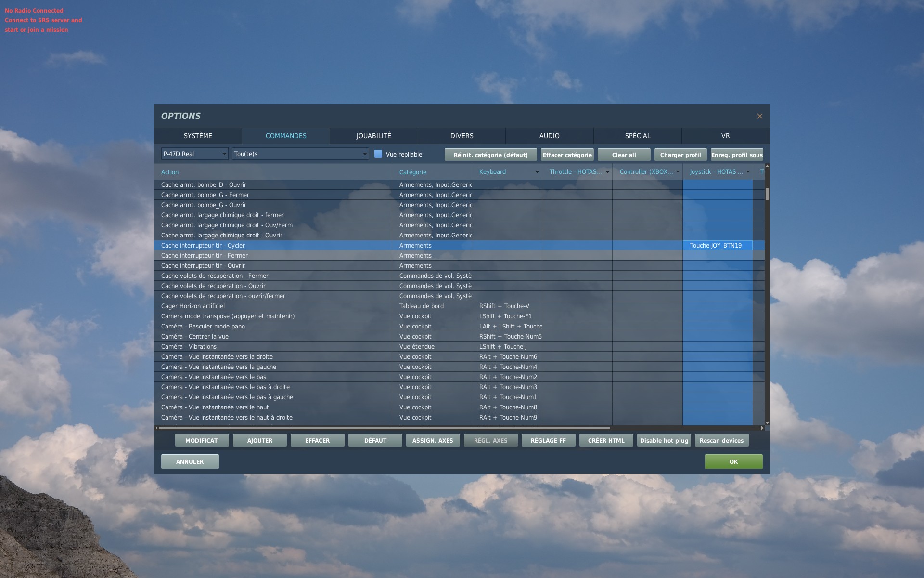924x578 pixels.
Task: Open the P-47D Real aircraft dropdown
Action: pyautogui.click(x=194, y=154)
